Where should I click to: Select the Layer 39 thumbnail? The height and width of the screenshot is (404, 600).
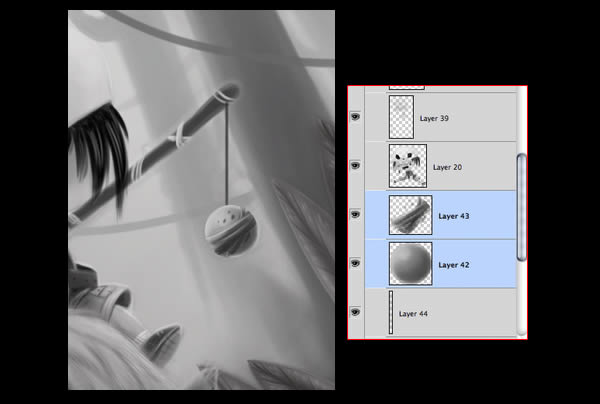click(x=401, y=117)
